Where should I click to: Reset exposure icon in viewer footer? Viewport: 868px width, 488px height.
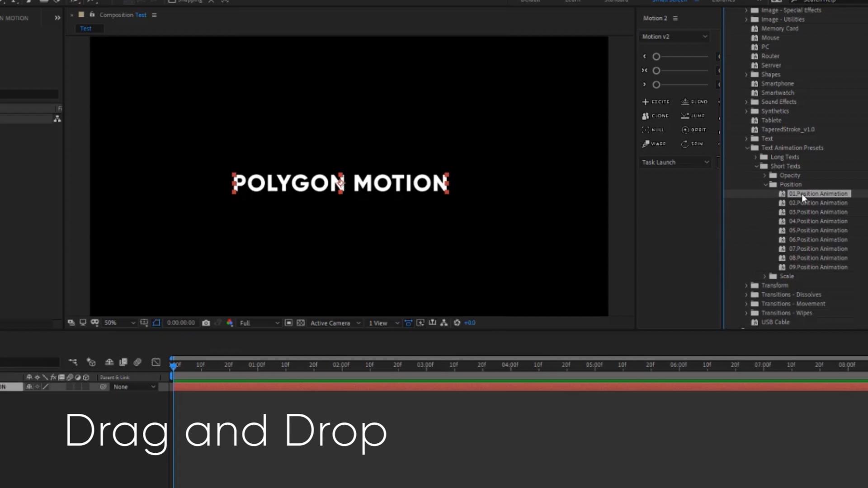pyautogui.click(x=457, y=323)
